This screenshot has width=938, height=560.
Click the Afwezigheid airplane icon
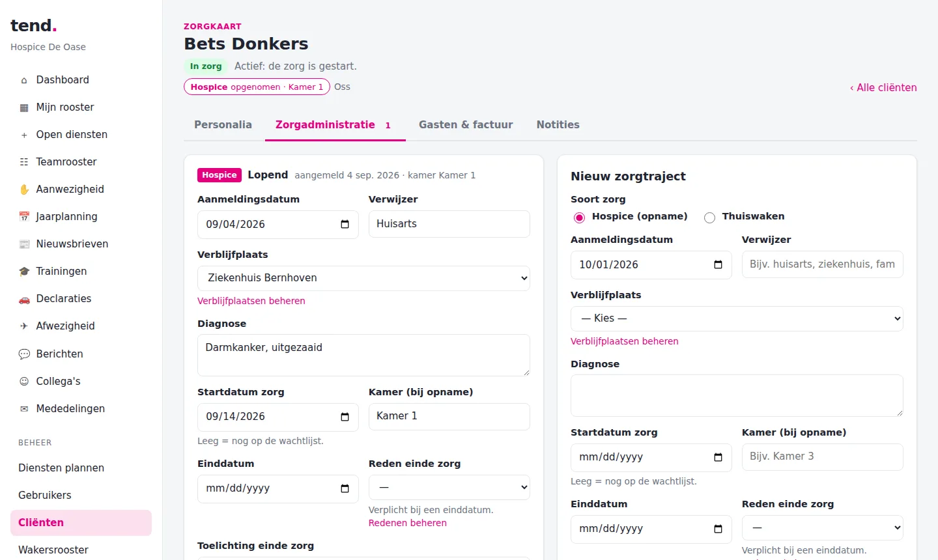coord(24,326)
